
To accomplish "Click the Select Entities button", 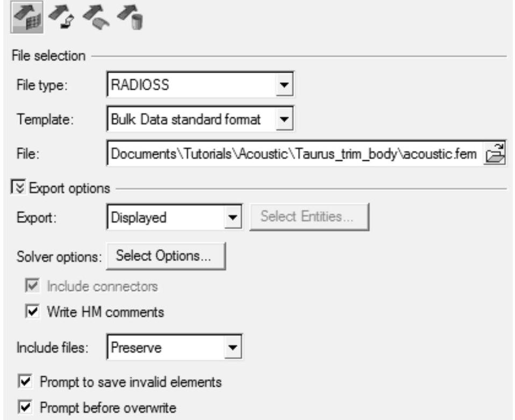I will click(310, 217).
